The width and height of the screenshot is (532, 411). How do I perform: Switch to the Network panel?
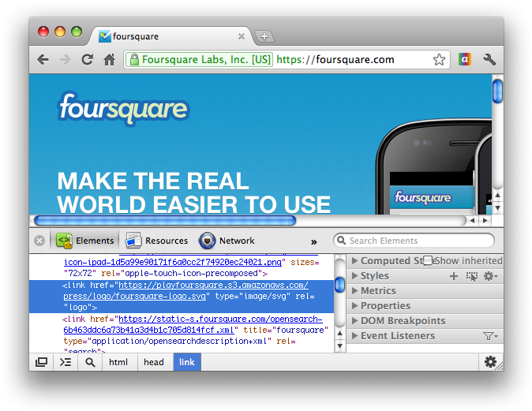[x=227, y=241]
